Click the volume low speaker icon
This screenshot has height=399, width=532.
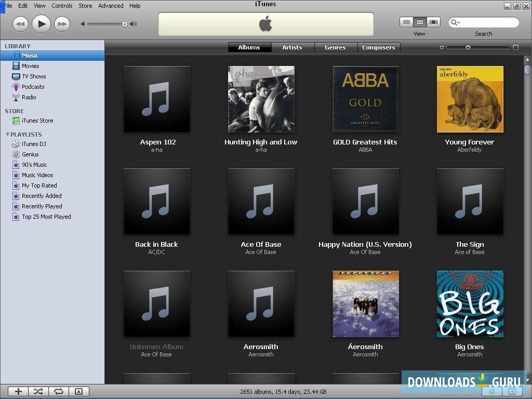click(x=83, y=24)
